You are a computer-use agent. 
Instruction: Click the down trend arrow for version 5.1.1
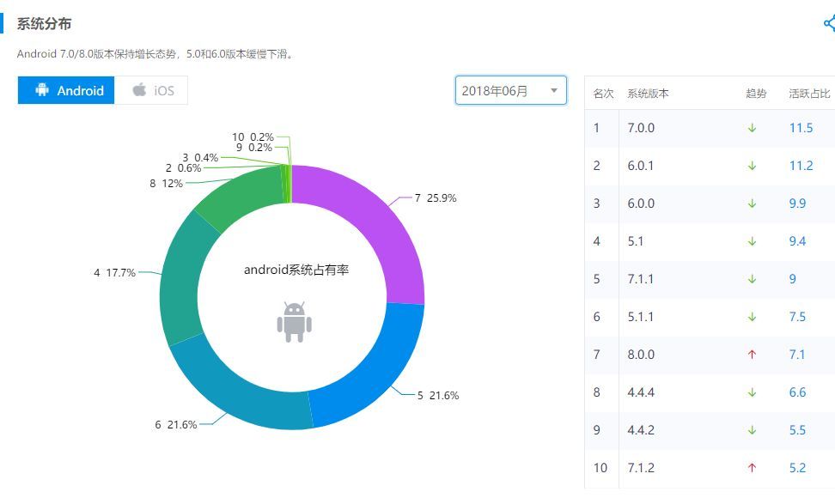tap(752, 317)
